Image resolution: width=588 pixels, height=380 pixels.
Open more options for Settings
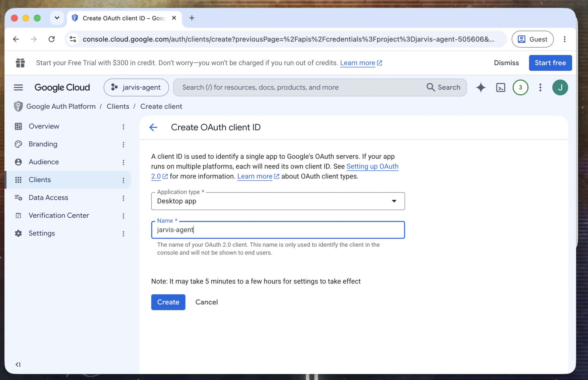coord(123,234)
